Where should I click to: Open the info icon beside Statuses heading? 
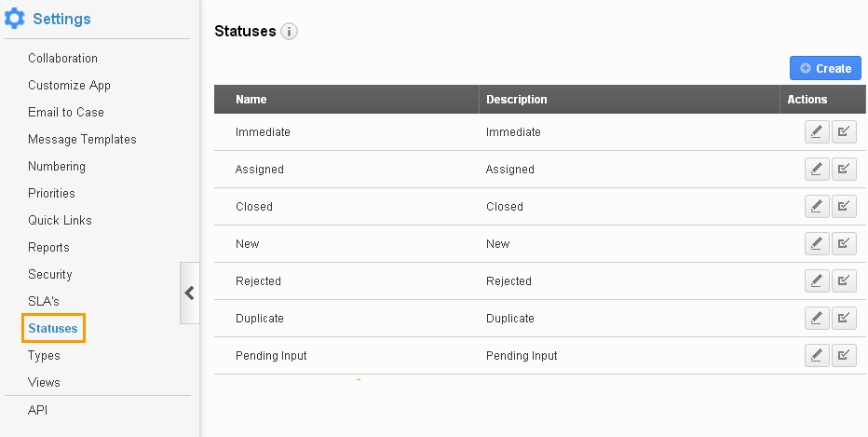[289, 31]
